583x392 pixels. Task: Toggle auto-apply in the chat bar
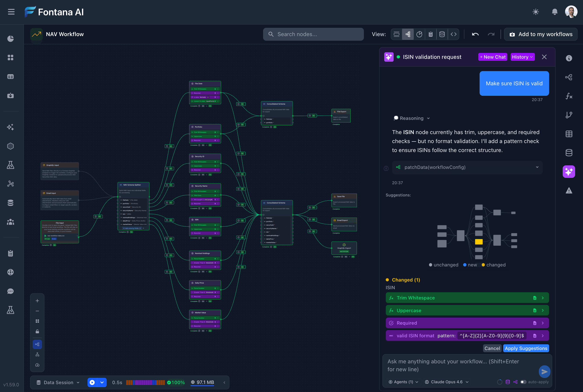[523, 382]
